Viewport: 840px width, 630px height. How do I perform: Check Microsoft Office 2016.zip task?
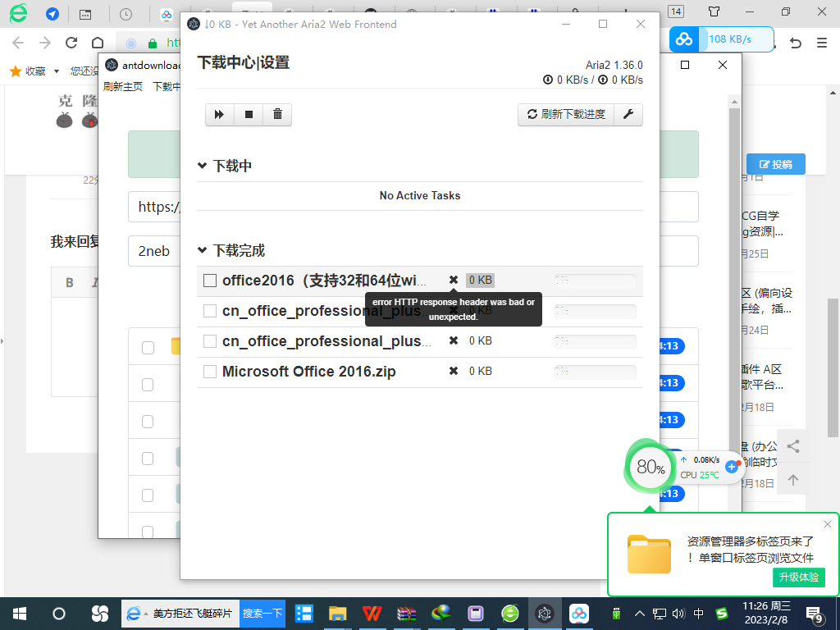click(x=210, y=372)
